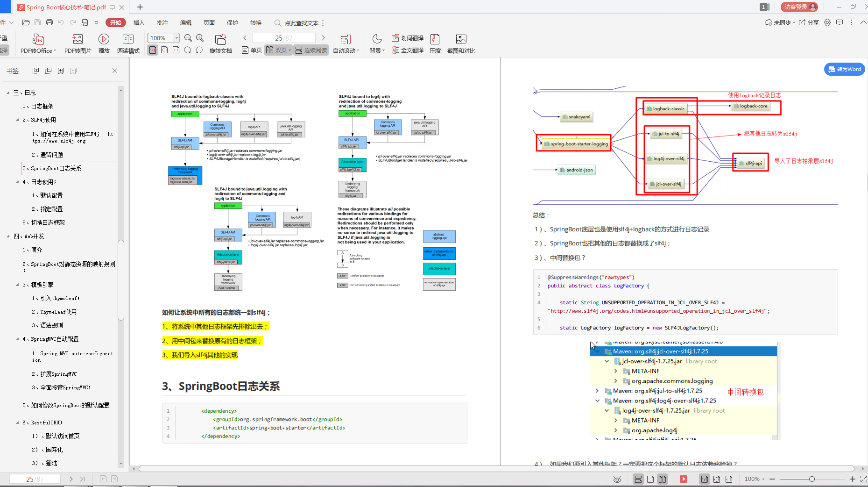Viewport: 868px width, 487px height.
Task: Open the 转换 ribbon tab
Action: 256,22
